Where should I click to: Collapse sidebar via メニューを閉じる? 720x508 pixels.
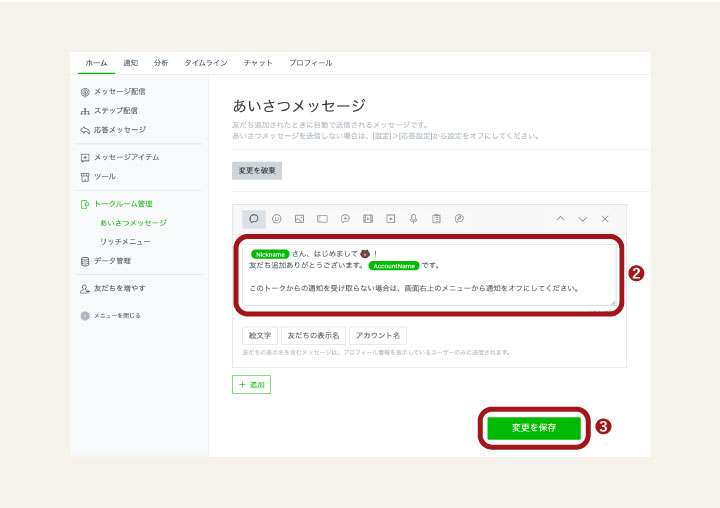pyautogui.click(x=110, y=316)
